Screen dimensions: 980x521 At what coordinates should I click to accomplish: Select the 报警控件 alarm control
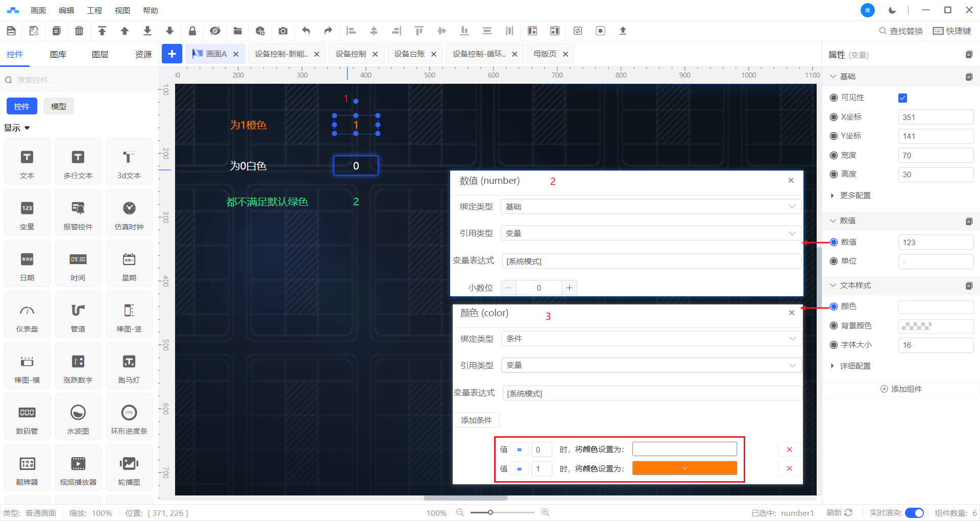78,212
